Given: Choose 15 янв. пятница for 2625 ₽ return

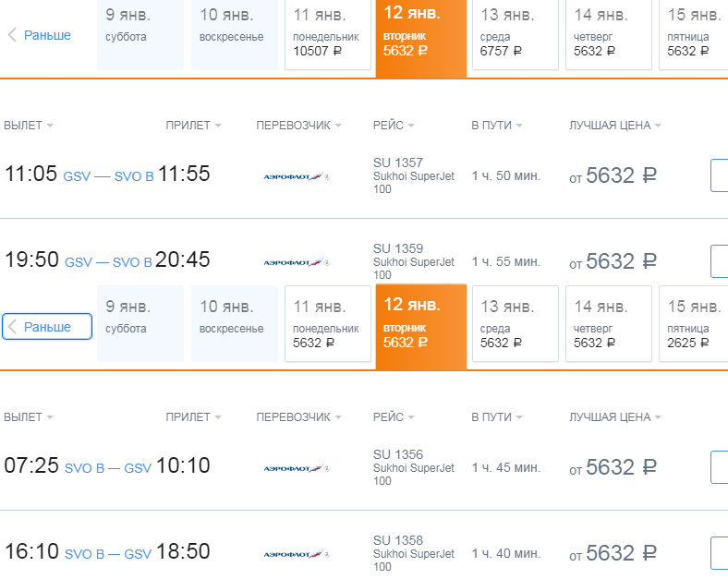Looking at the screenshot, I should (x=694, y=323).
